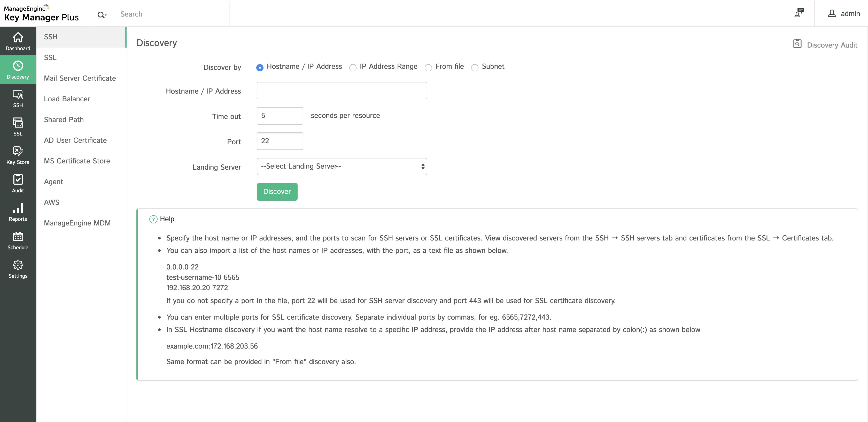Open the Landing Server dropdown
Image resolution: width=868 pixels, height=422 pixels.
coord(342,166)
